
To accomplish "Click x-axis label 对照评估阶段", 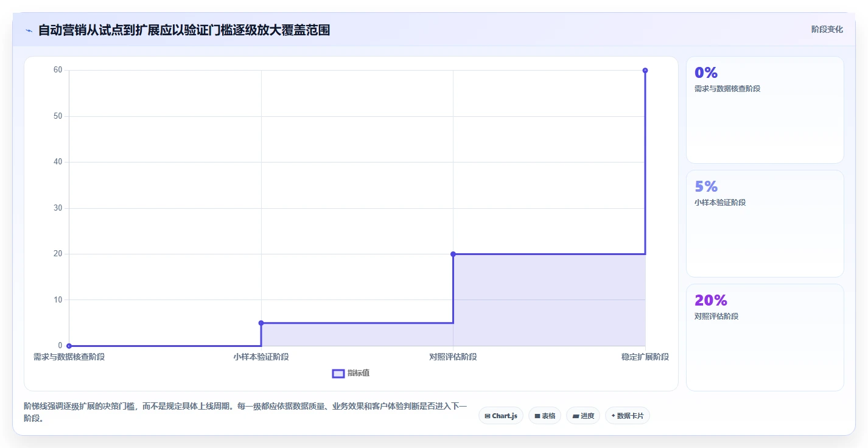I will 453,357.
